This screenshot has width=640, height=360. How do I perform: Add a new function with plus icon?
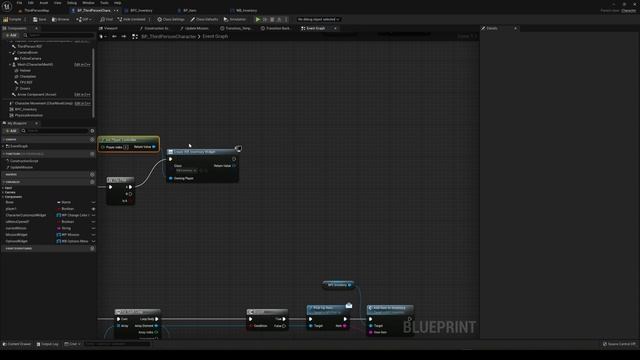tap(92, 154)
